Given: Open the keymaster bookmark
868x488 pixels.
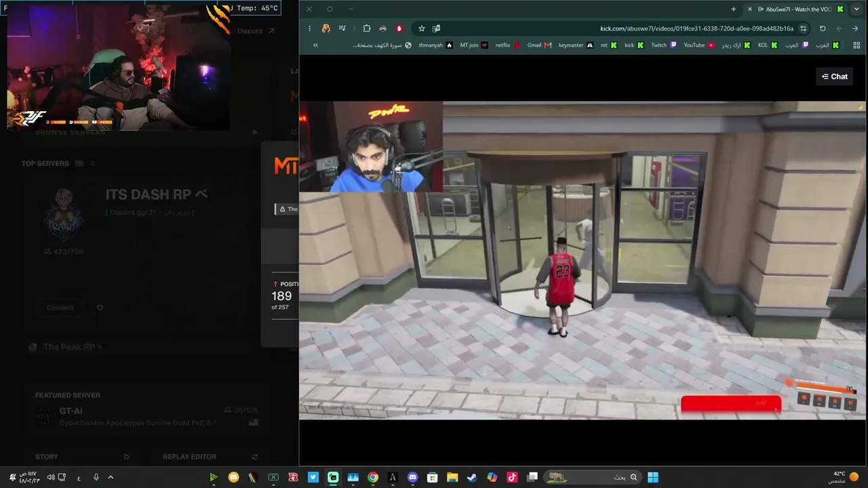Looking at the screenshot, I should click(x=576, y=45).
